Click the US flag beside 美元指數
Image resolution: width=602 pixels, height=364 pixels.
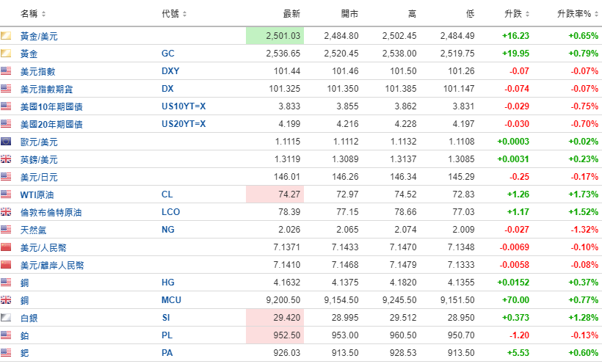coord(6,71)
